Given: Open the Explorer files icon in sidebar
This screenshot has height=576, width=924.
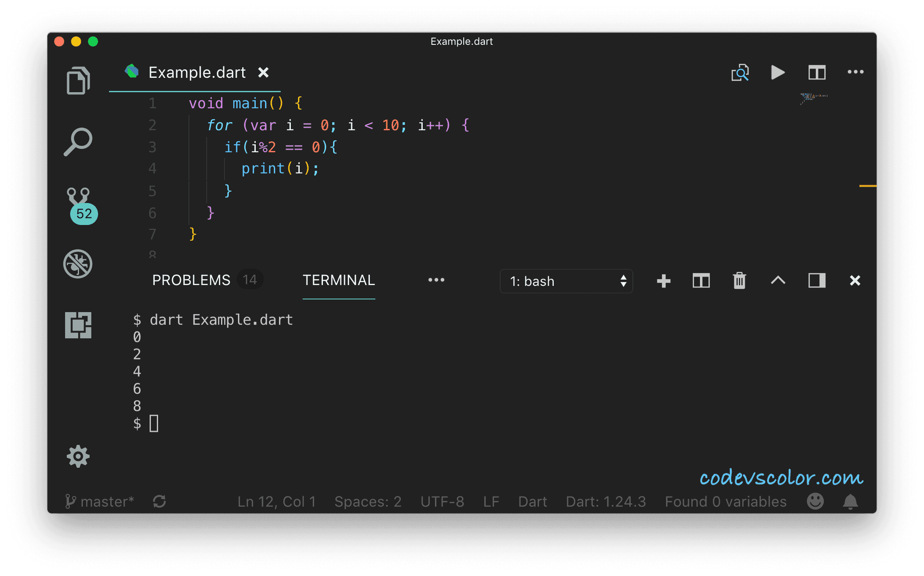Looking at the screenshot, I should click(78, 80).
